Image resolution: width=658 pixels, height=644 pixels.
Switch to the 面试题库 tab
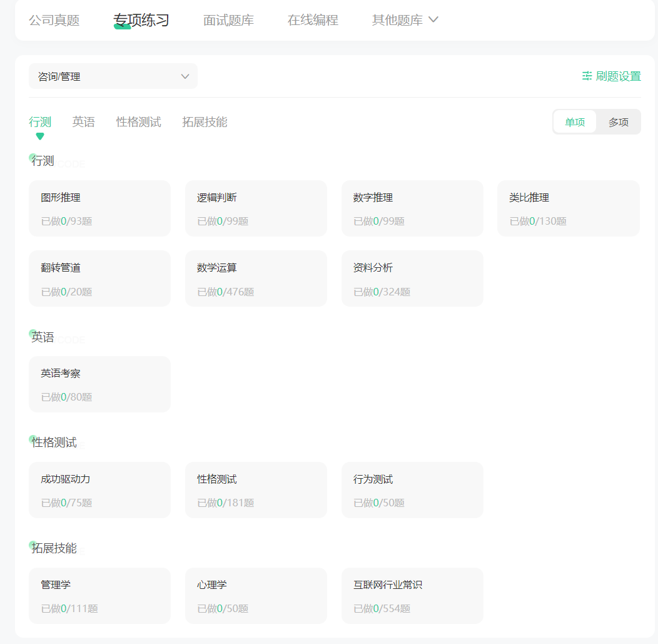pos(228,20)
